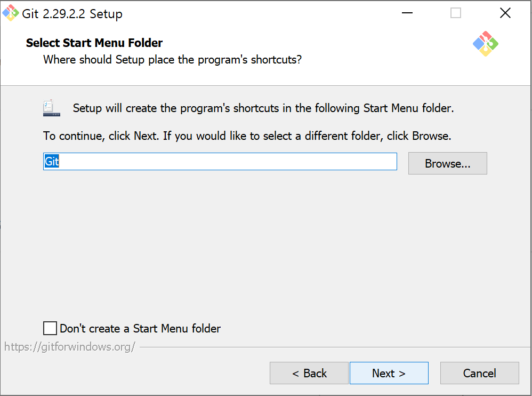Screen dimensions: 532x396
Task: Tick the Don't create Start Menu folder checkbox
Action: click(50, 328)
